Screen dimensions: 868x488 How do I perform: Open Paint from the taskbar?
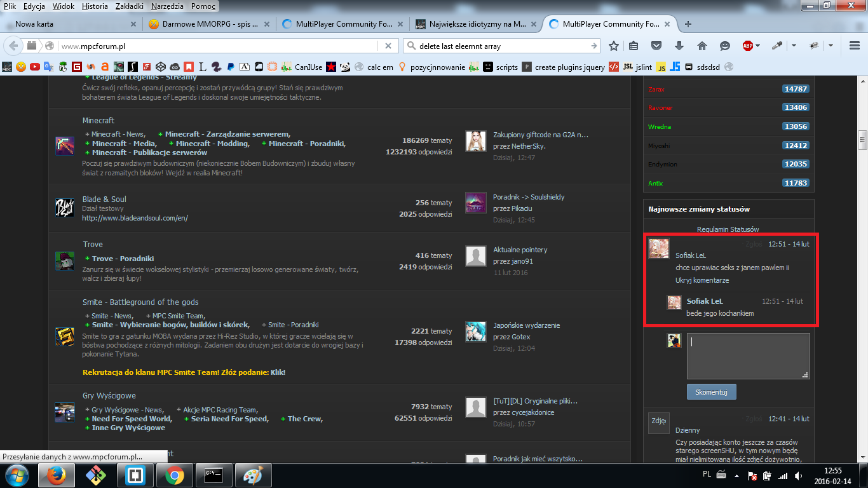pyautogui.click(x=253, y=475)
